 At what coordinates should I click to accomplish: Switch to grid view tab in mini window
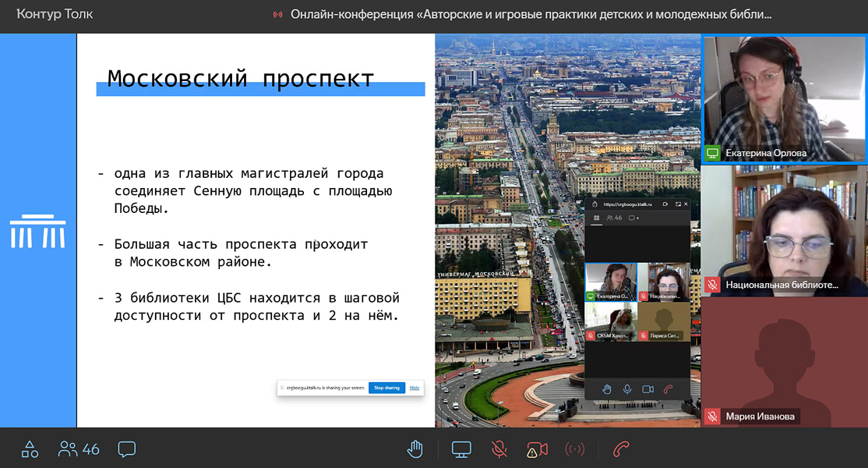596,218
